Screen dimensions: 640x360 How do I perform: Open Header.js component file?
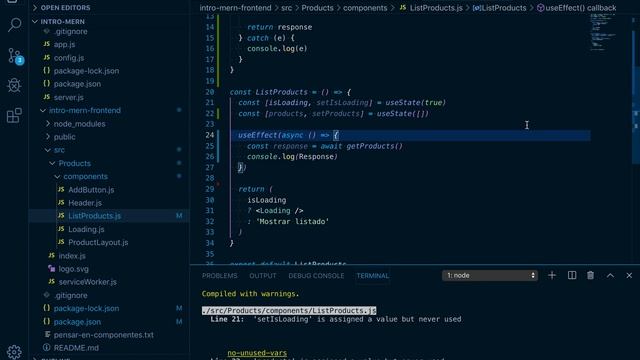coord(85,203)
